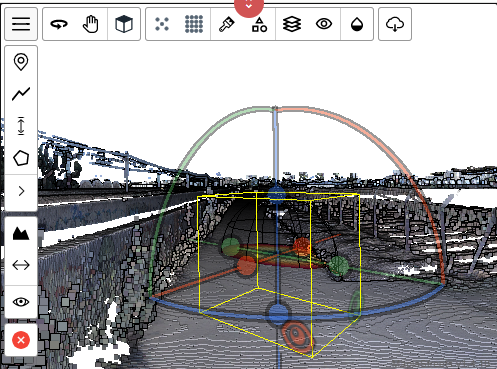Click the cloud download button
Viewport: 497px width, 369px height.
click(x=395, y=24)
